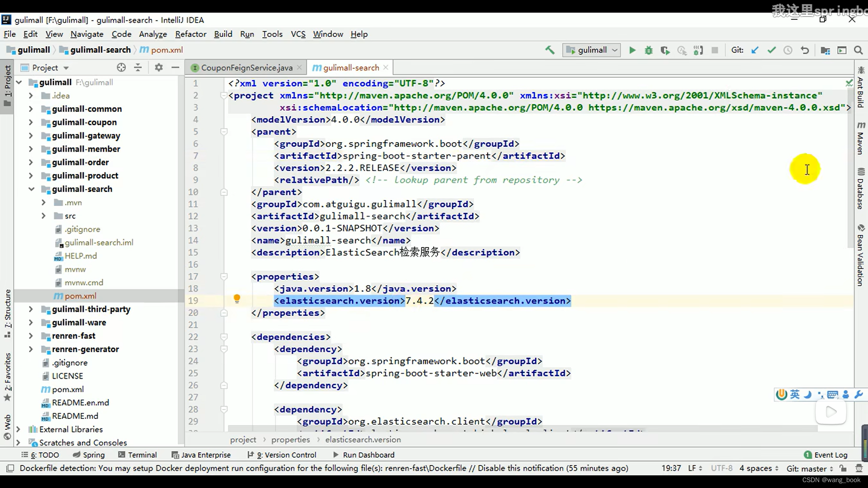Collapse all in Project panel
Image resolution: width=868 pixels, height=488 pixels.
tap(138, 67)
